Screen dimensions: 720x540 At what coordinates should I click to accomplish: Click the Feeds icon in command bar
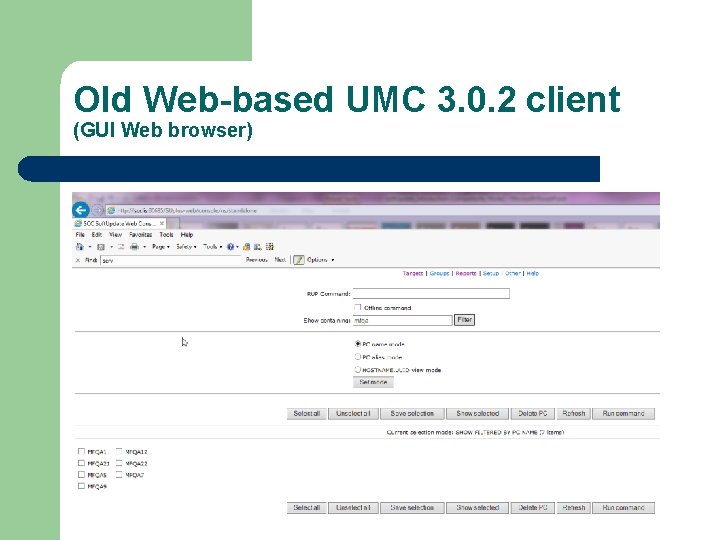pyautogui.click(x=101, y=247)
